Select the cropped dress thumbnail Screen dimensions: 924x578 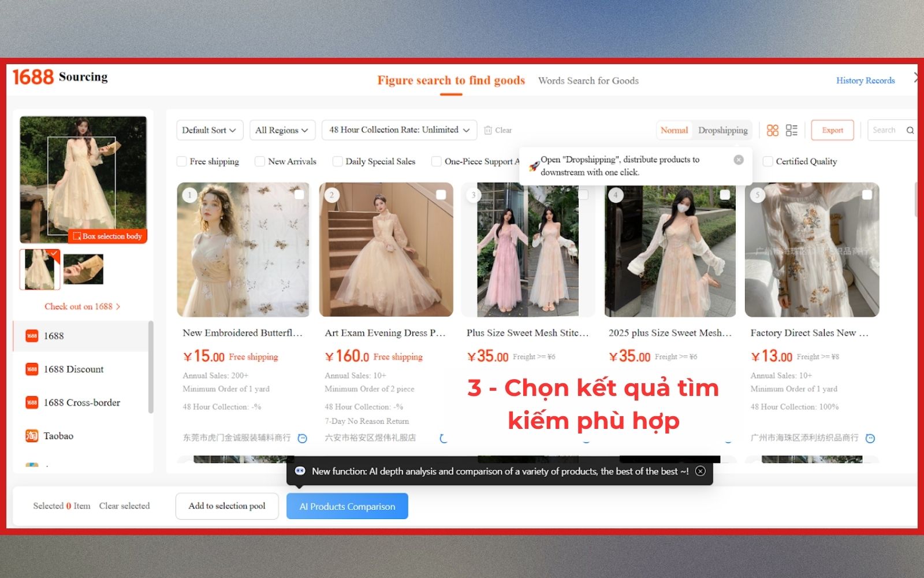[x=40, y=269]
